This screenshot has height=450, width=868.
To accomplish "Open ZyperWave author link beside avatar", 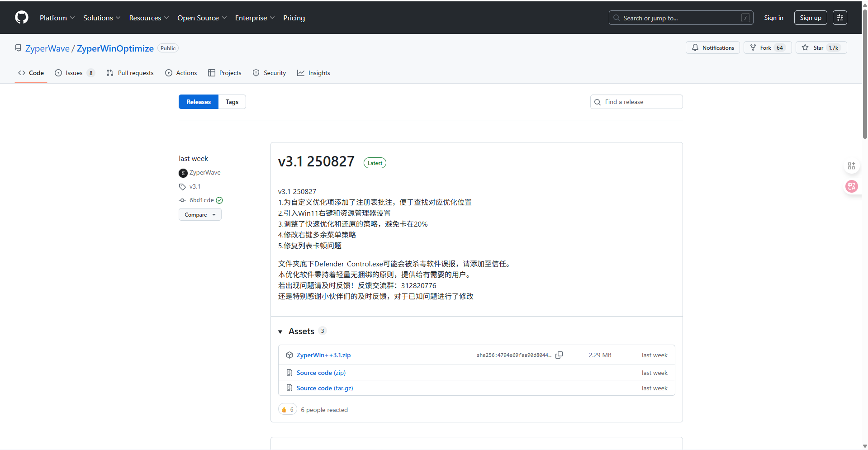I will coord(205,172).
